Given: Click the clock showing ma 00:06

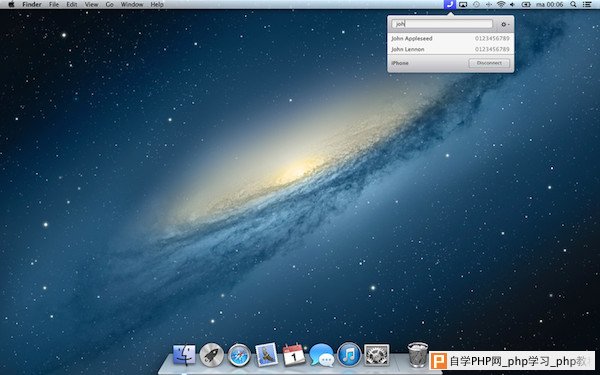Looking at the screenshot, I should click(x=549, y=5).
